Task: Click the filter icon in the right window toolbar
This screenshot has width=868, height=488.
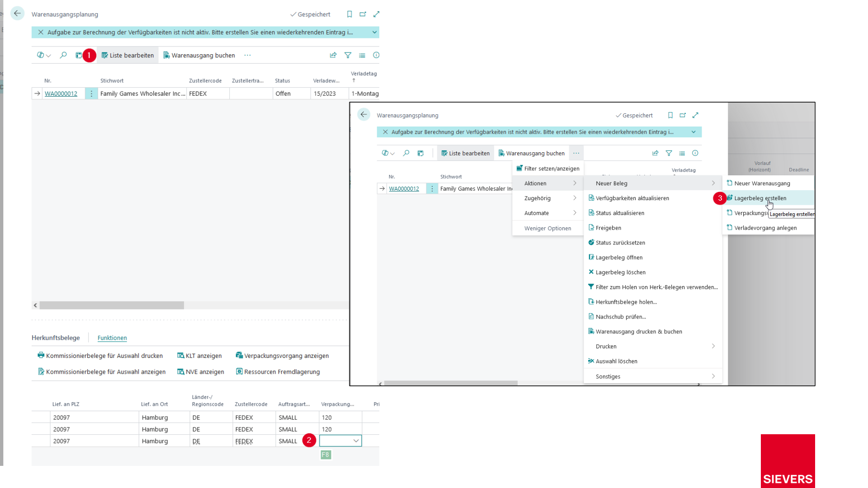Action: (x=669, y=153)
